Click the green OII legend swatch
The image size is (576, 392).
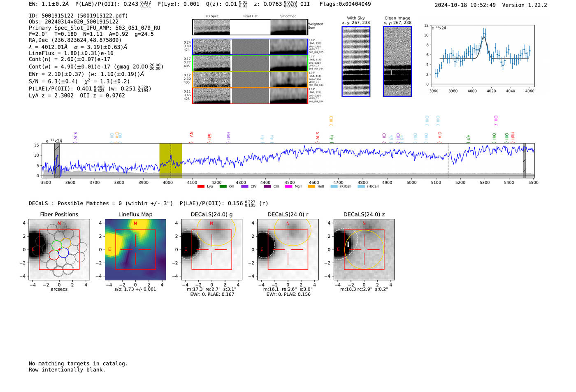(223, 187)
